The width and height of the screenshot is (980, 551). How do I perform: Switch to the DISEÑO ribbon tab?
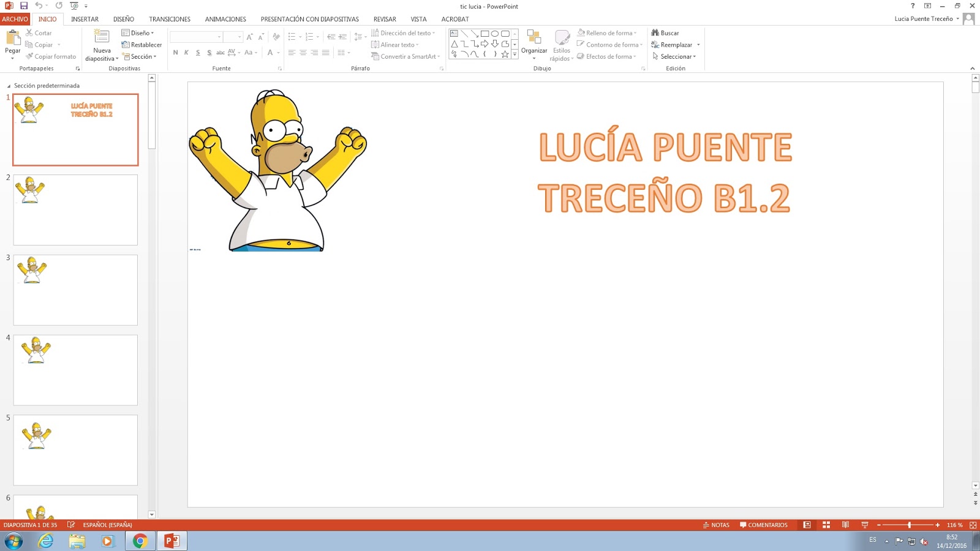click(124, 19)
